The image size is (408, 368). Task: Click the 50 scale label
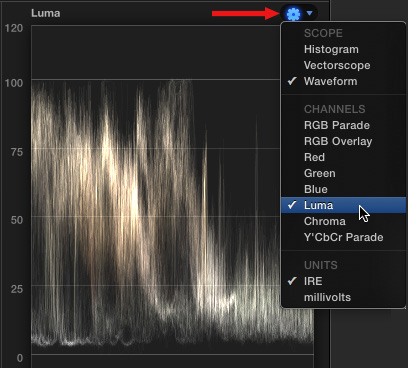coord(16,220)
